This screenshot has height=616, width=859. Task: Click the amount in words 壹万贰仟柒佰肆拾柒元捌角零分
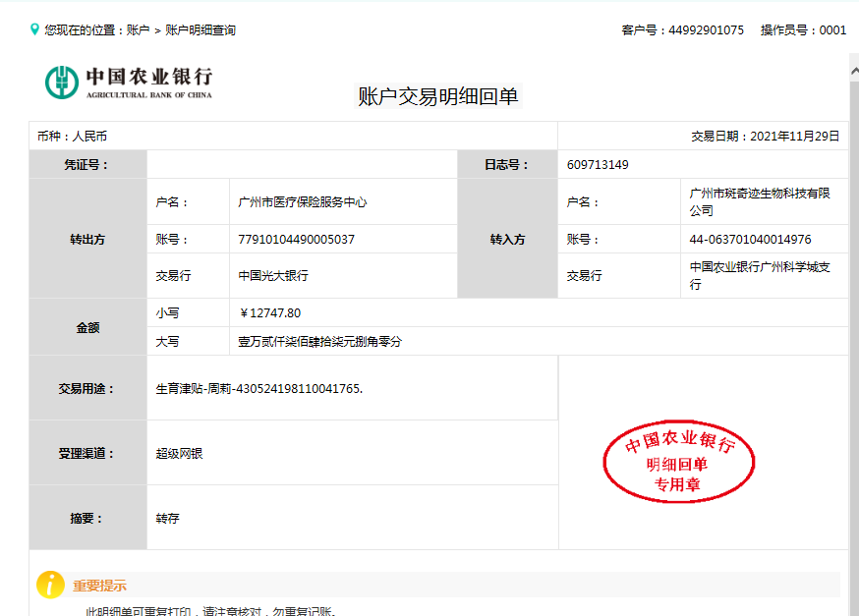(x=320, y=342)
